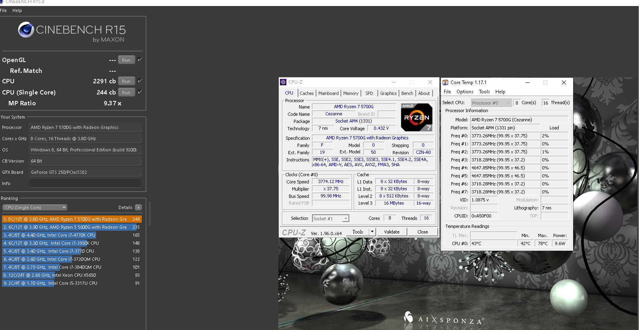Select the Intel Core i7-4770K ranking entry
The width and height of the screenshot is (644, 330).
pos(72,235)
